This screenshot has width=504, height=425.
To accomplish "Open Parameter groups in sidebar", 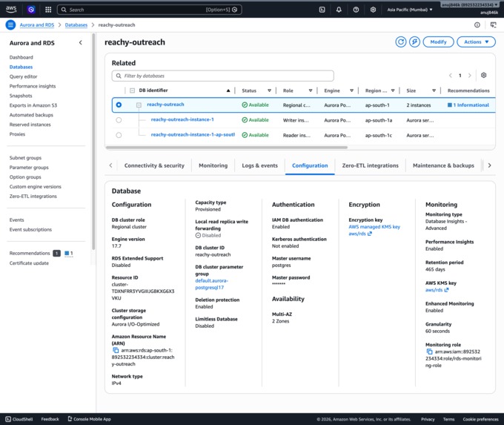I will 29,168.
